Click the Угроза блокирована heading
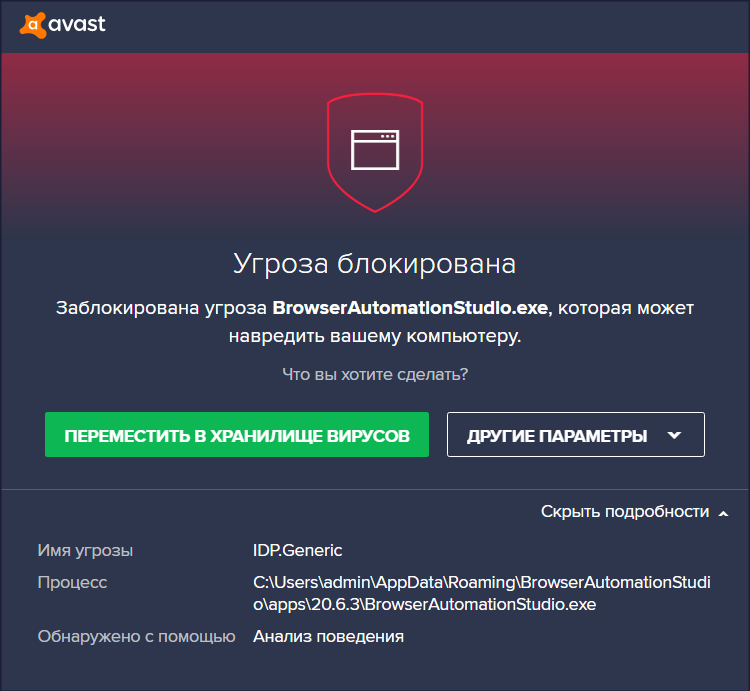This screenshot has height=691, width=750. click(x=375, y=263)
